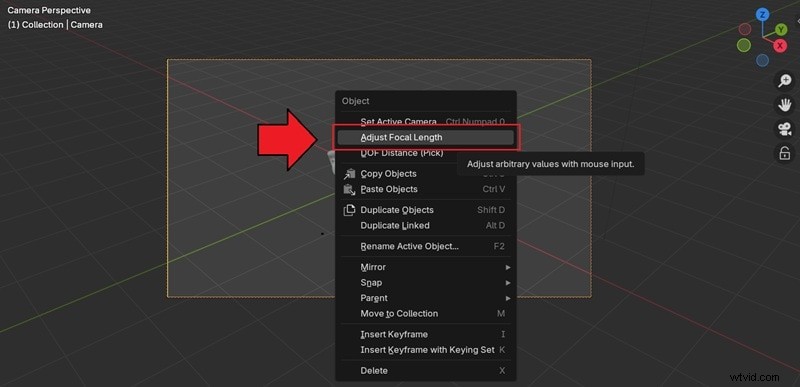
Task: Choose Duplicate Objects entry
Action: (426, 210)
